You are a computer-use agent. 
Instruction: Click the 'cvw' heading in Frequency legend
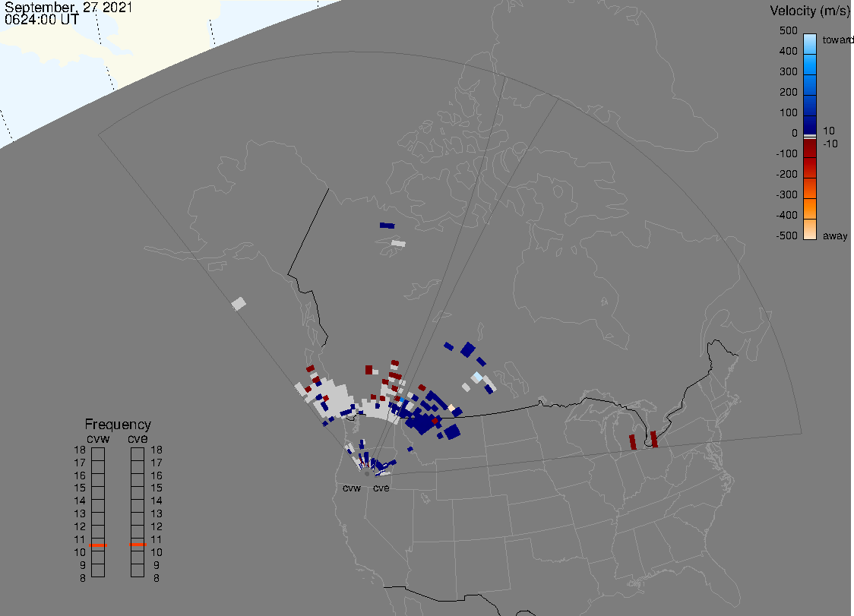click(x=98, y=438)
